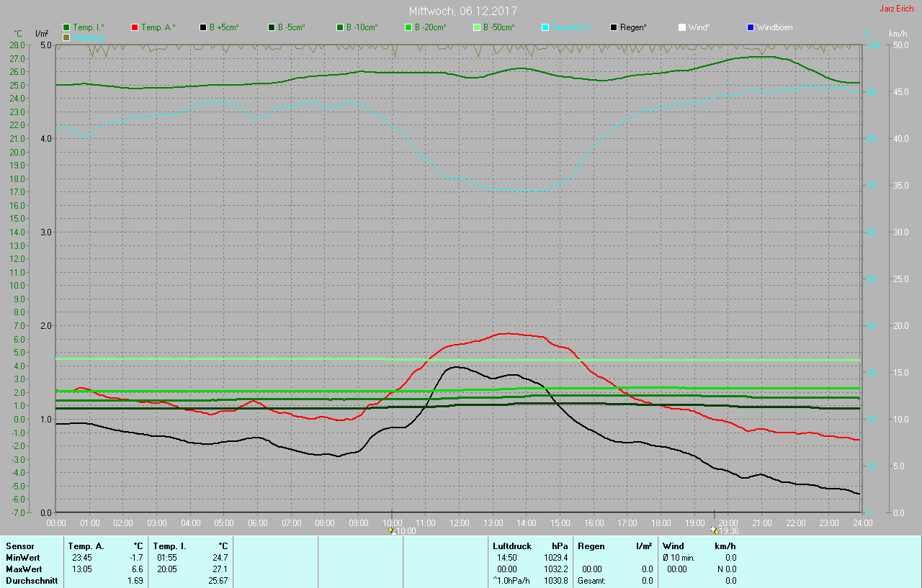Click the B -50cm* legend label
This screenshot has width=922, height=588.
[x=499, y=27]
